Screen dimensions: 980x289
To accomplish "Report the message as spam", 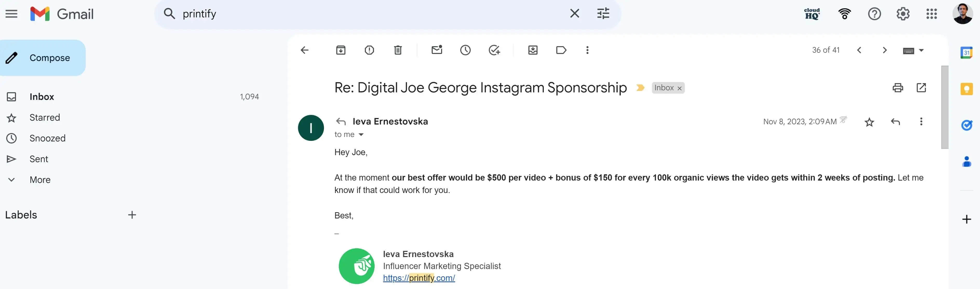I will click(x=369, y=50).
